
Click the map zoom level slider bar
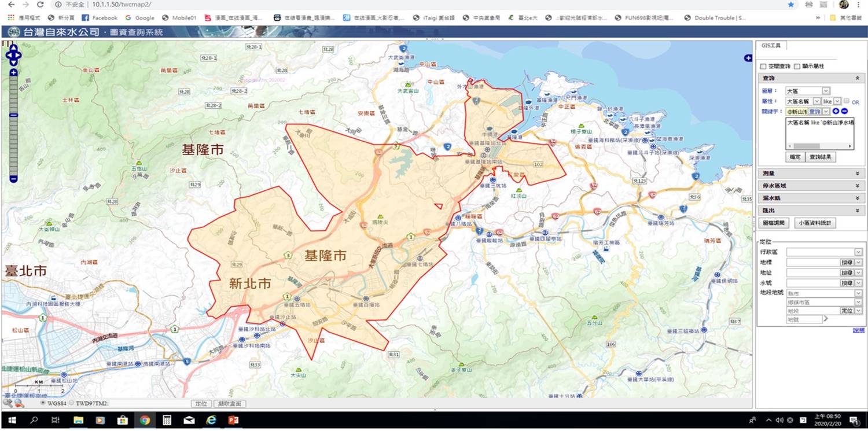click(13, 126)
